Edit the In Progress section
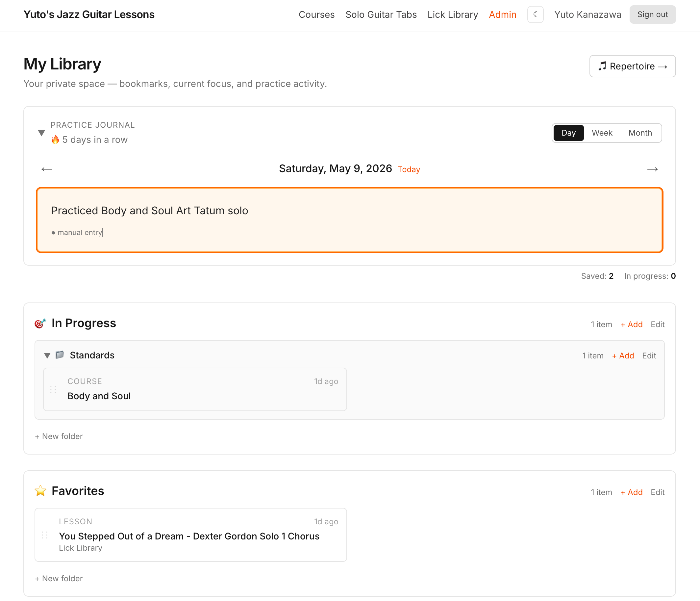 (658, 325)
